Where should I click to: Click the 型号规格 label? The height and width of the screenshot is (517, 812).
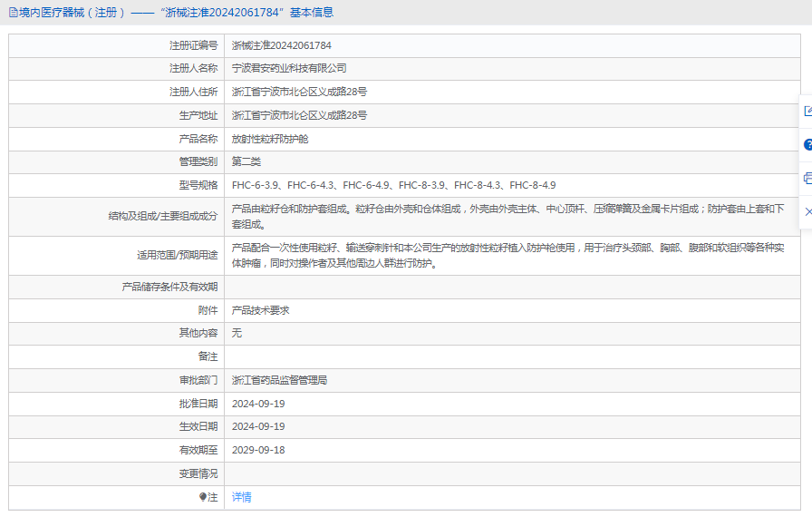(x=198, y=185)
